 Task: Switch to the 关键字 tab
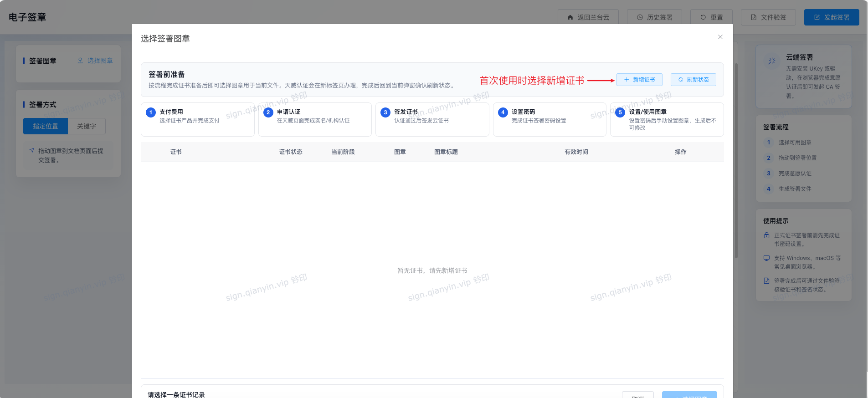tap(87, 126)
